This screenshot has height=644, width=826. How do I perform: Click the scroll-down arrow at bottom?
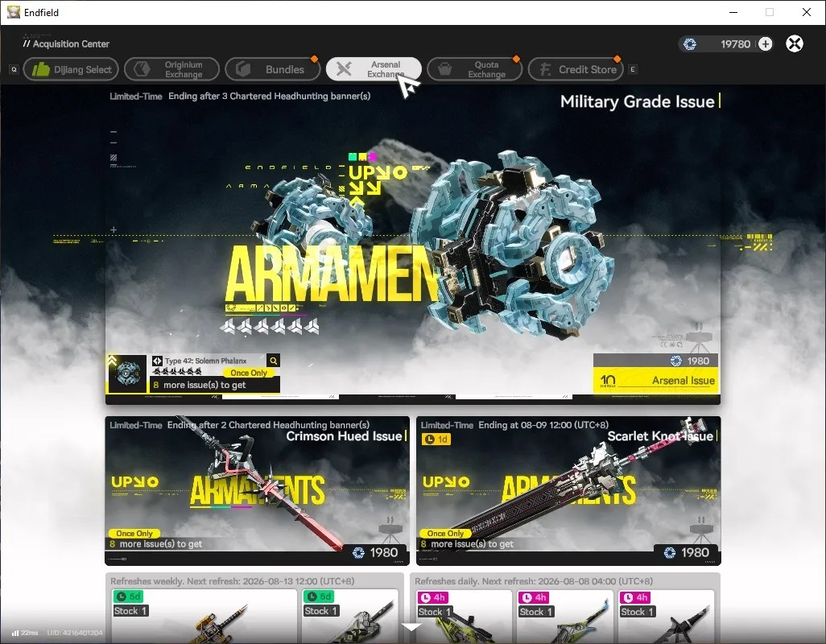point(411,626)
